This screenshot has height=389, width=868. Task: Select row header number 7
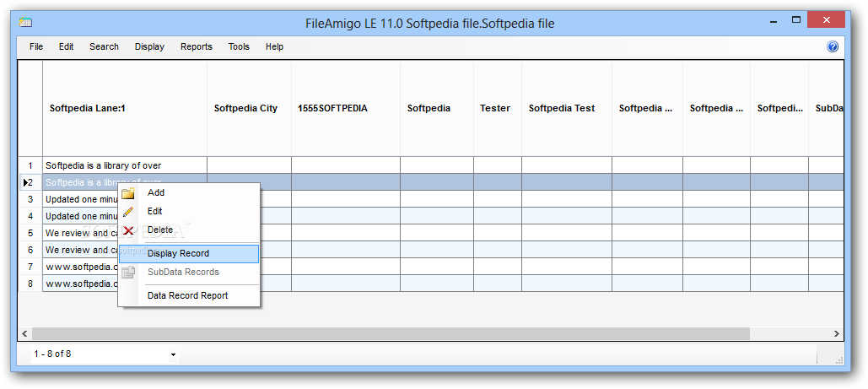pyautogui.click(x=30, y=267)
